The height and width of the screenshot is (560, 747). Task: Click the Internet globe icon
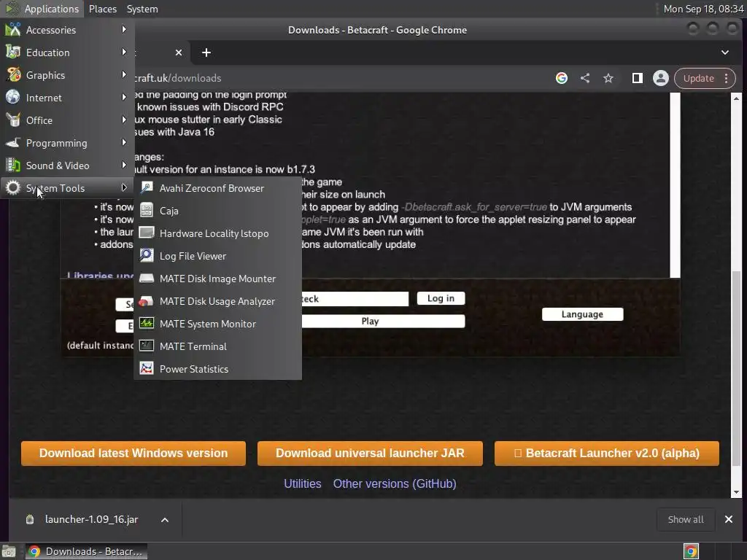click(13, 97)
